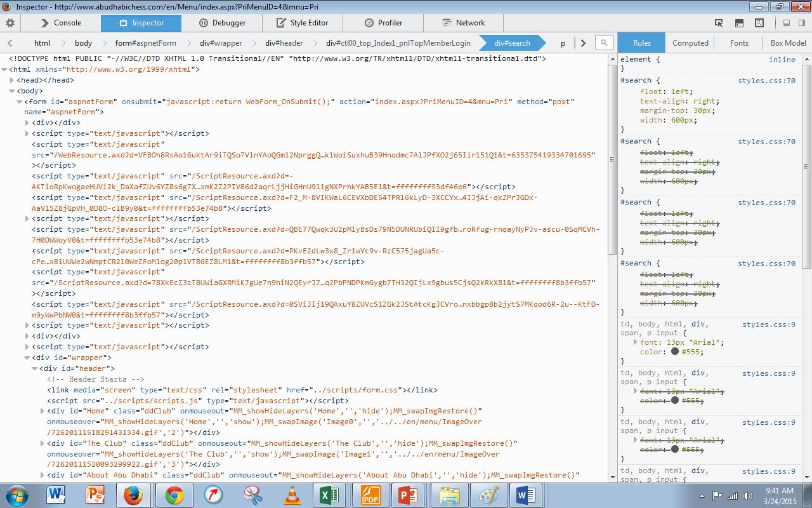Open the Profiler tab

(382, 23)
